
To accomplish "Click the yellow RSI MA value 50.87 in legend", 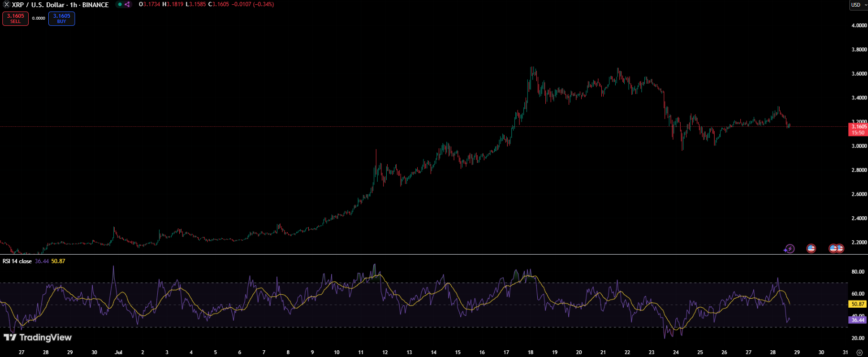I will pyautogui.click(x=58, y=261).
